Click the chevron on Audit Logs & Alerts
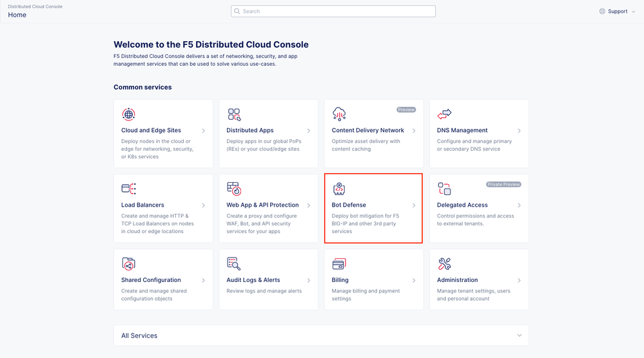The image size is (644, 358). [309, 281]
